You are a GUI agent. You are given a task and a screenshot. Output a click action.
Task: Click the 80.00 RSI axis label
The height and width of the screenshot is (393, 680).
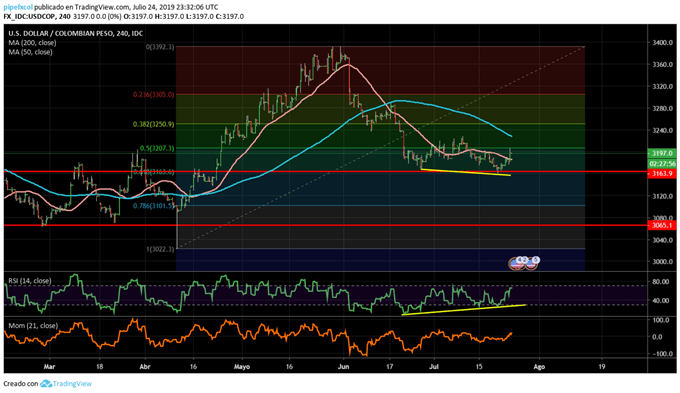tap(660, 281)
